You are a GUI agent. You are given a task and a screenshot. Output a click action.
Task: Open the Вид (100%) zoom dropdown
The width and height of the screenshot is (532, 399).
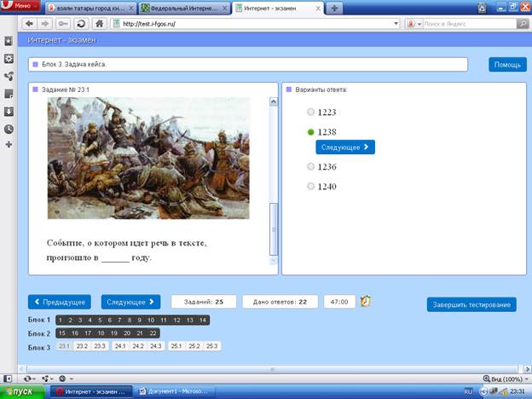tap(506, 379)
